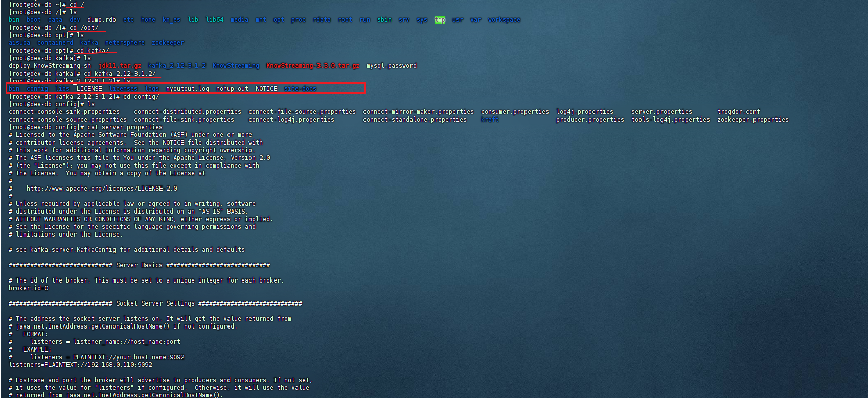The image size is (868, 398).
Task: Select the blue KnowStreaming directory entry
Action: click(236, 66)
